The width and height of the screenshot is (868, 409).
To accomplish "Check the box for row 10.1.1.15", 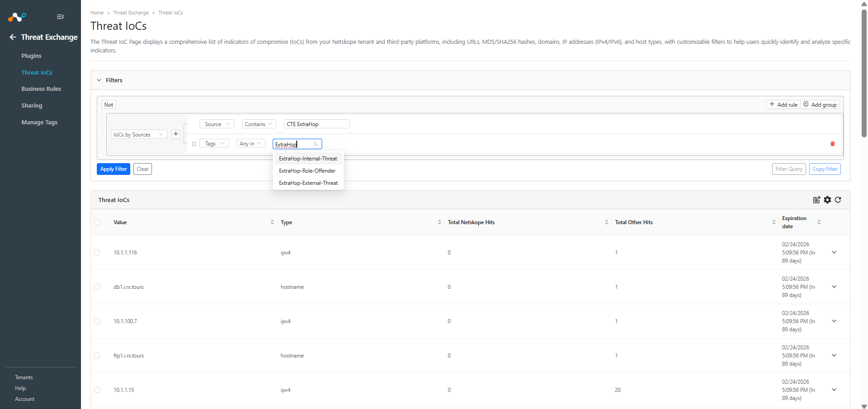I will click(97, 390).
